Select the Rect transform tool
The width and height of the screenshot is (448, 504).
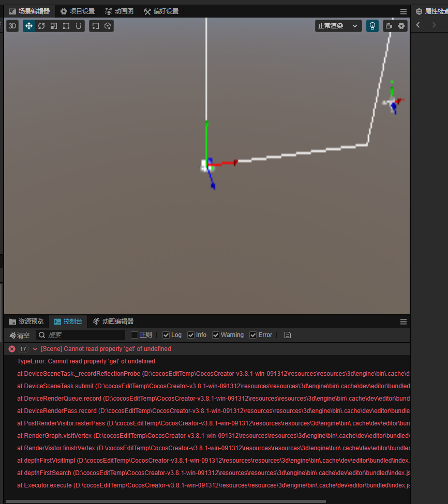[x=66, y=26]
